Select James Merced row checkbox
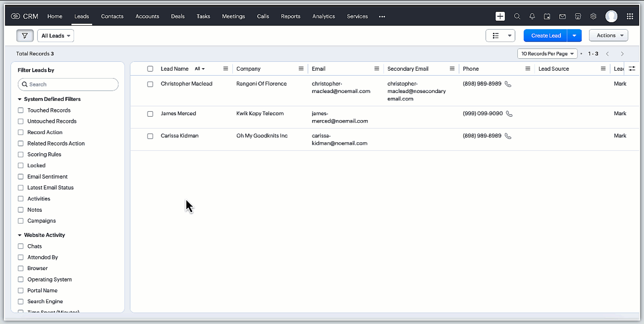This screenshot has width=644, height=324. click(150, 114)
